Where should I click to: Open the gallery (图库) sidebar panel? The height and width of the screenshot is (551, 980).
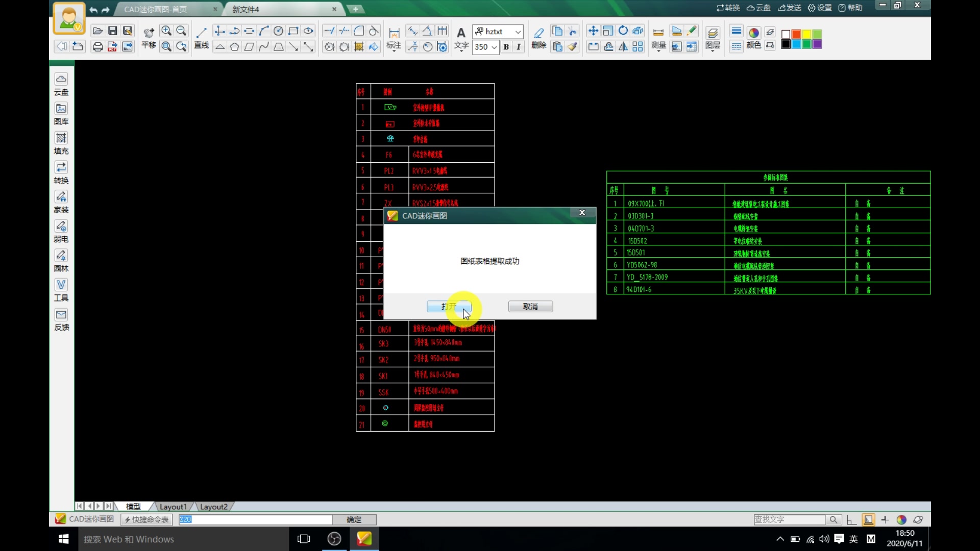(61, 114)
